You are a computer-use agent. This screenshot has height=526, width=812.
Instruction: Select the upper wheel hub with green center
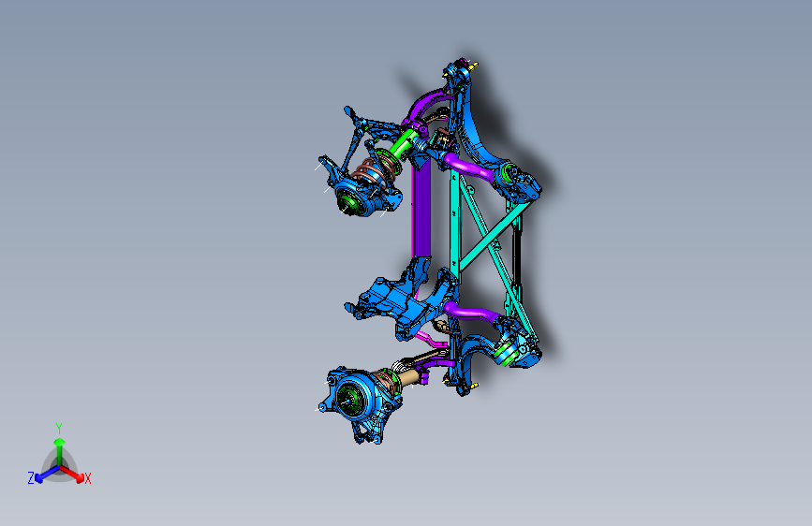[349, 200]
